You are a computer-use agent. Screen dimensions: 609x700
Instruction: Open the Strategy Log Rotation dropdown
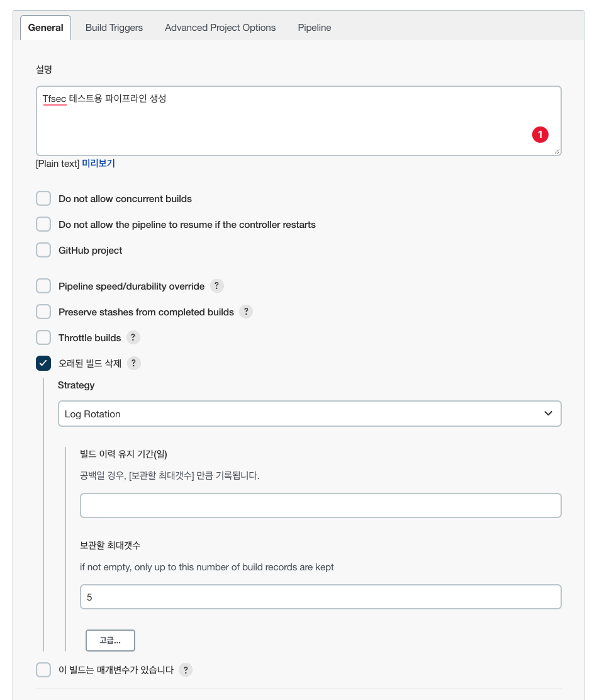[x=310, y=414]
